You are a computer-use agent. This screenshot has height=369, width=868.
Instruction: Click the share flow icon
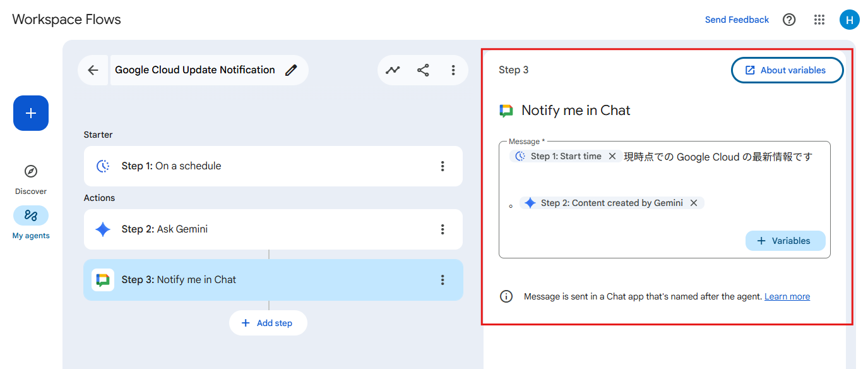click(423, 70)
